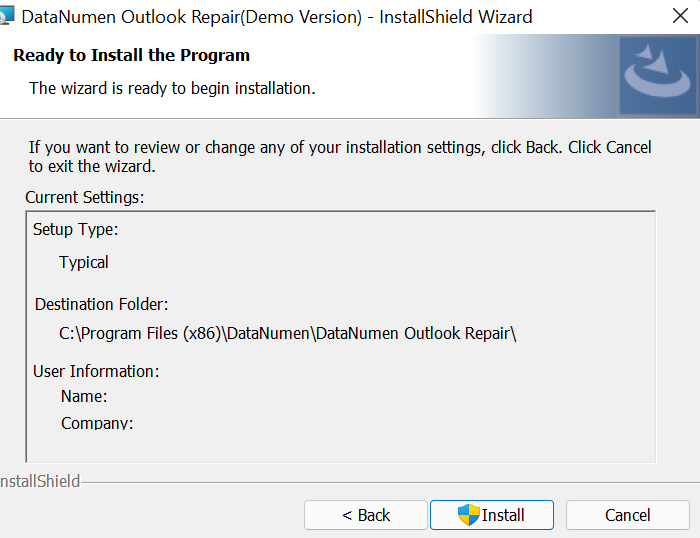Screen dimensions: 700x538
Task: Click the Current Settings label
Action: [x=85, y=197]
